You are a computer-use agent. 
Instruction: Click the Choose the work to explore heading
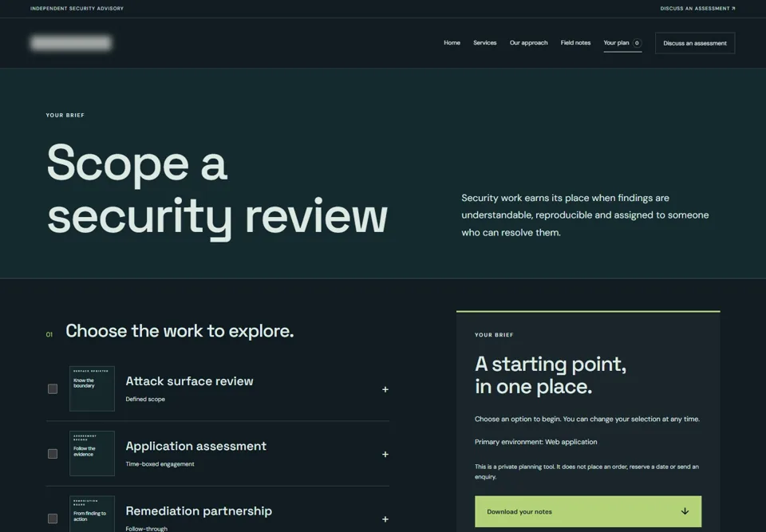tap(180, 331)
